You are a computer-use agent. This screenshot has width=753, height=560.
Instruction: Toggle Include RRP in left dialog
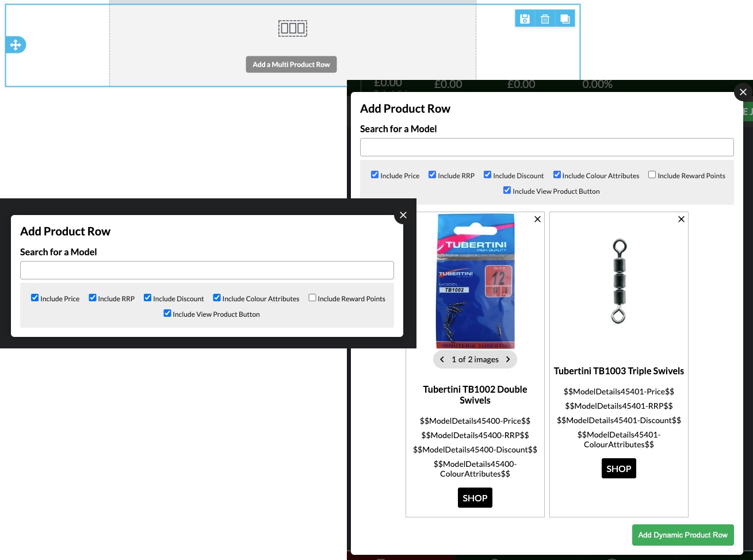coord(92,298)
